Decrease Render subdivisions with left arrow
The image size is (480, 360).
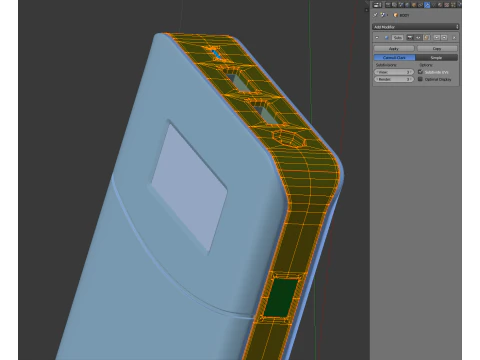(377, 79)
